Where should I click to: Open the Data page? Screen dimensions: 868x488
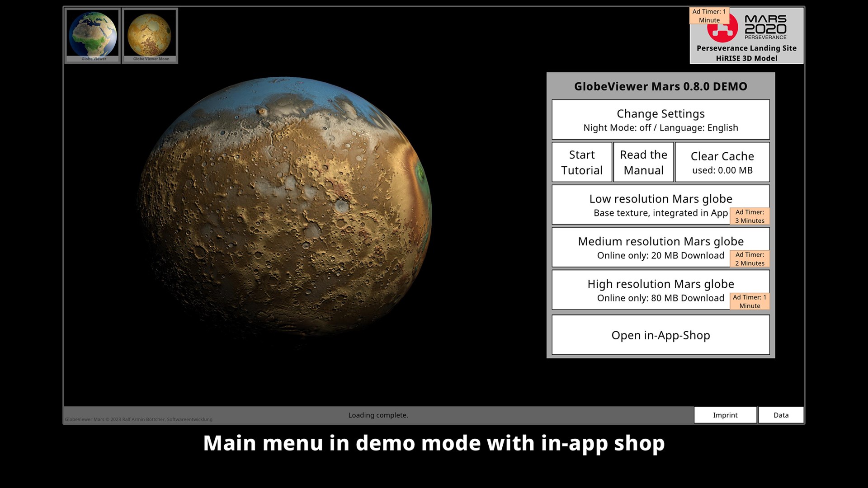(x=781, y=415)
